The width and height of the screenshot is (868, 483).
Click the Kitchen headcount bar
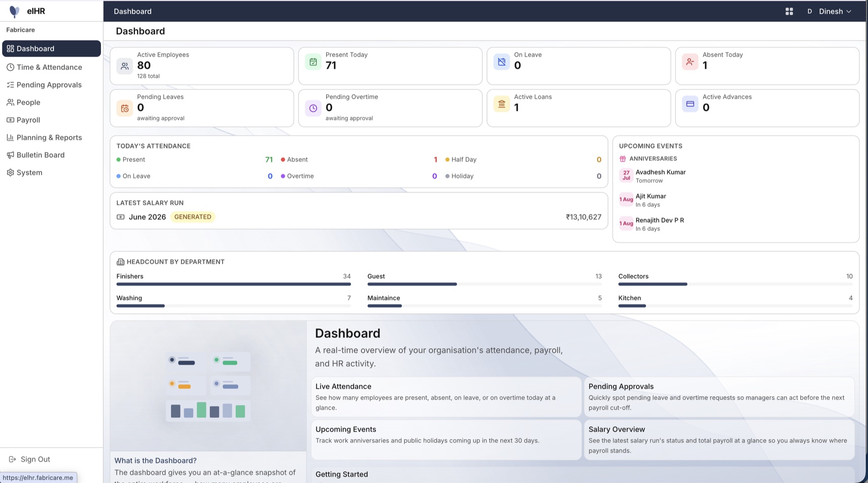pyautogui.click(x=736, y=306)
